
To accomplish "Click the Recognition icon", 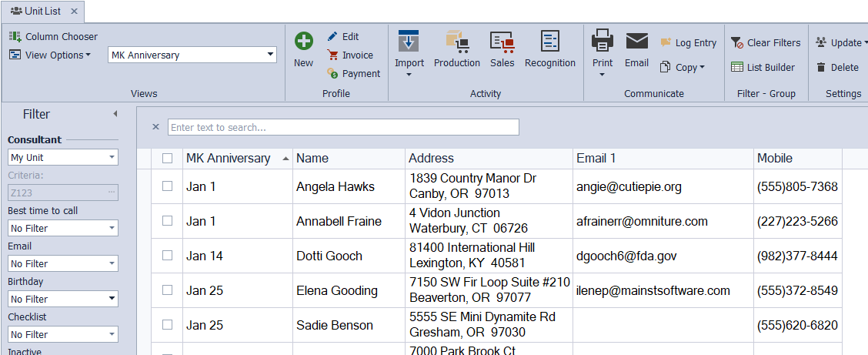I will (x=549, y=42).
